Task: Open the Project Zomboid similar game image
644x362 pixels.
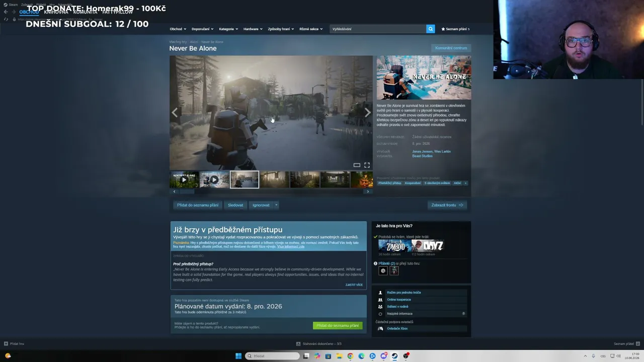Action: 394,245
